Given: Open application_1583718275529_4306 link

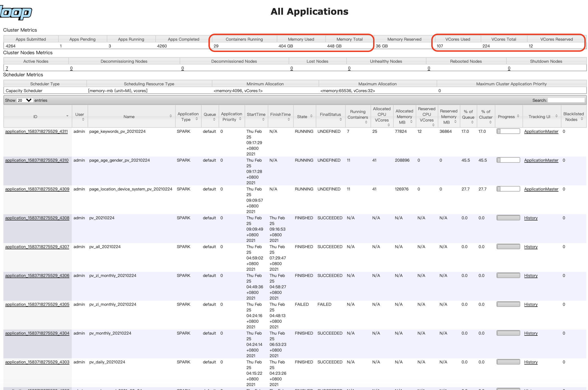Looking at the screenshot, I should tap(37, 276).
